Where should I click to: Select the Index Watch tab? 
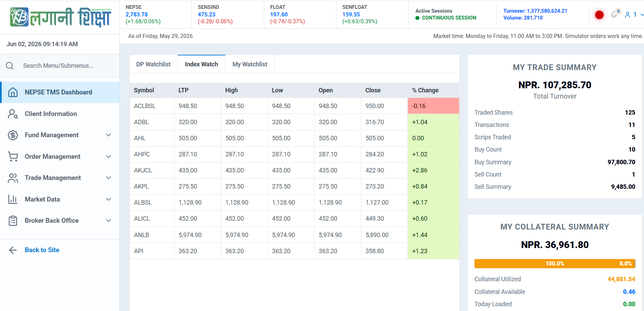201,64
